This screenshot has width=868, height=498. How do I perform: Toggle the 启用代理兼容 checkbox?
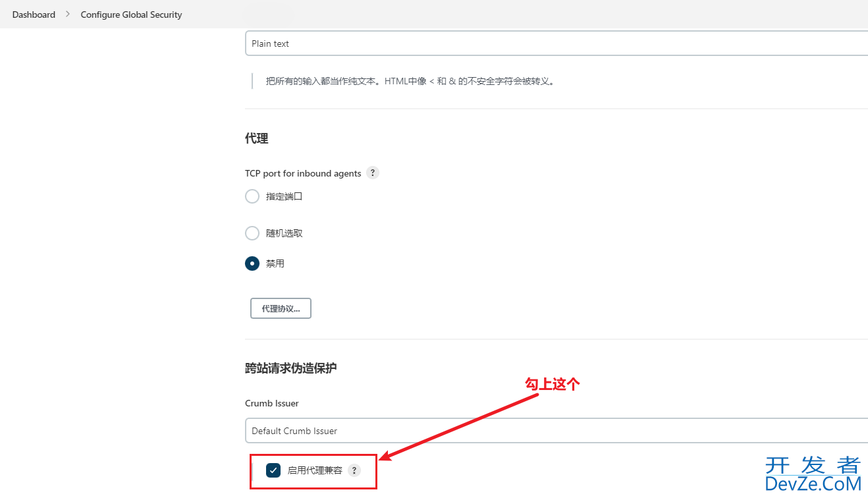pyautogui.click(x=273, y=470)
